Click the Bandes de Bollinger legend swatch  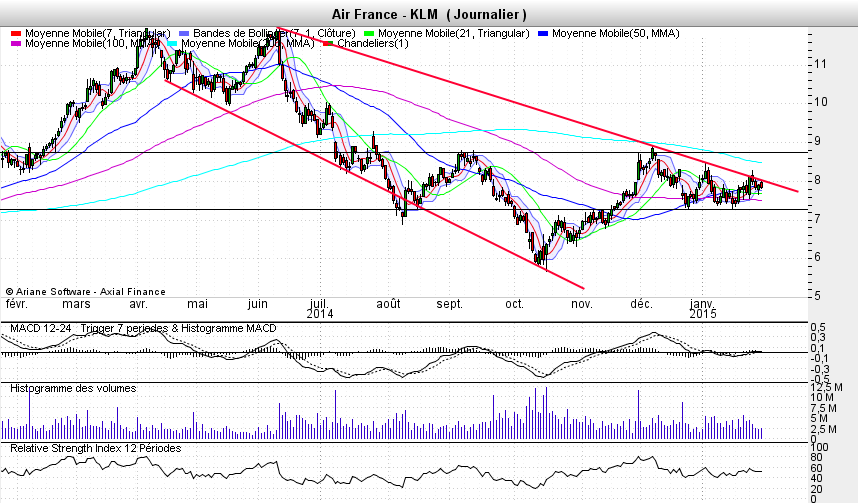click(x=184, y=34)
